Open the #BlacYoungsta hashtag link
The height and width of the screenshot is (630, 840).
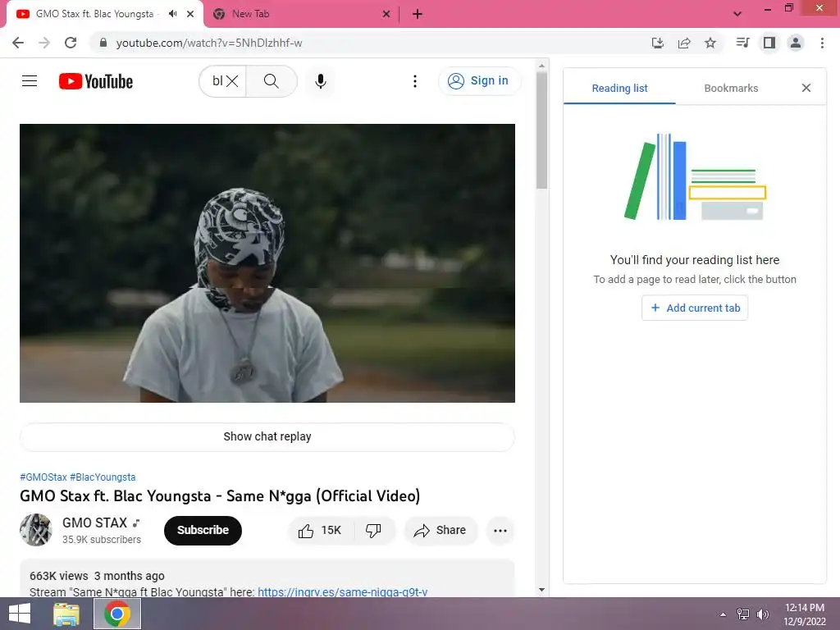pos(103,477)
